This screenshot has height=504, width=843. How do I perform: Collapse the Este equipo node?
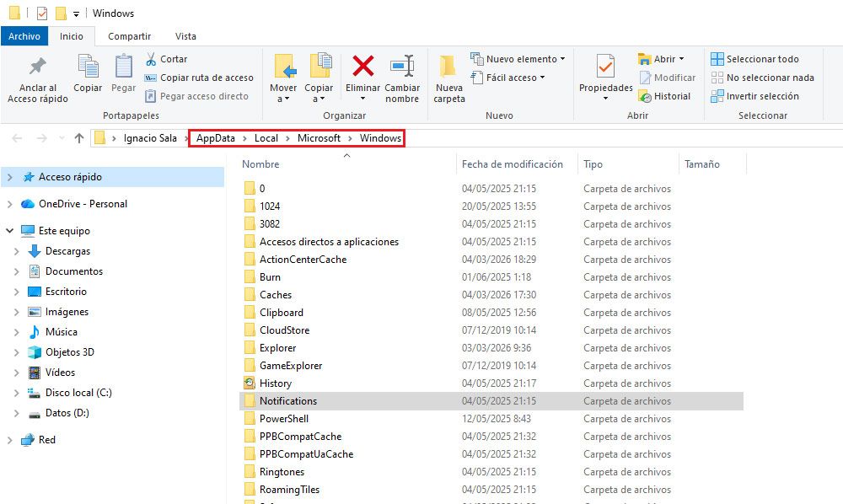pyautogui.click(x=9, y=230)
